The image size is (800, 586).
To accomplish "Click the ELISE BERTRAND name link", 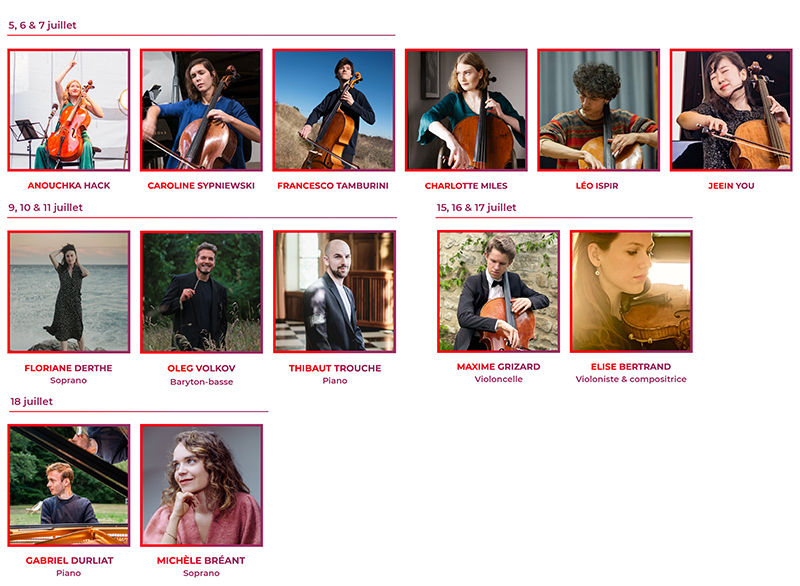I will coord(631,367).
